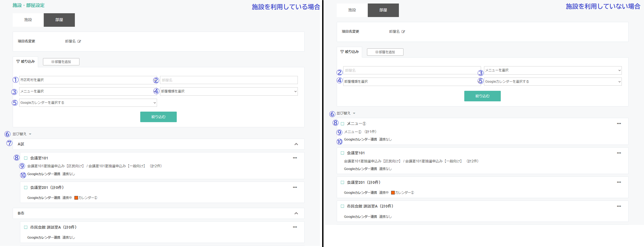Click the green 絞り込む button in left panel
644x247 pixels.
158,117
